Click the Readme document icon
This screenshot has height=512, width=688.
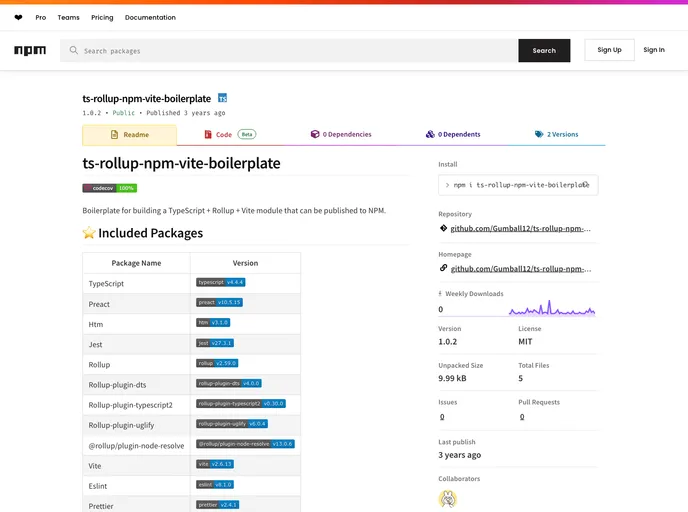tap(115, 135)
